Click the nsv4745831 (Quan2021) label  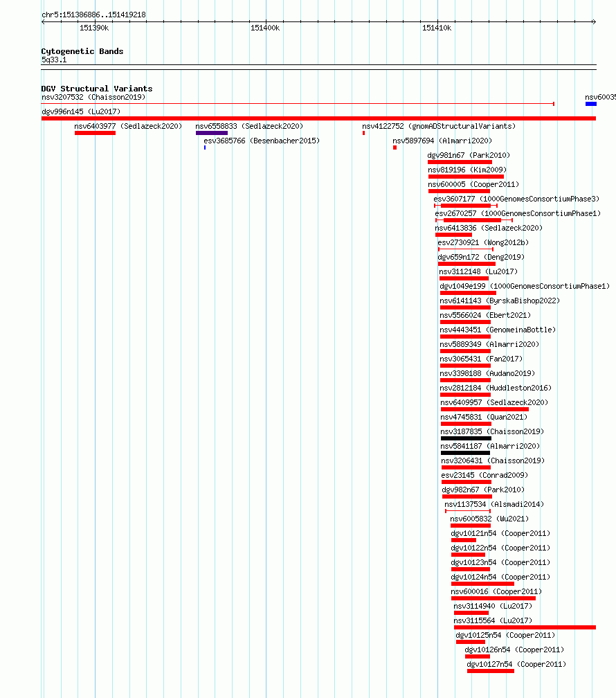point(484,417)
